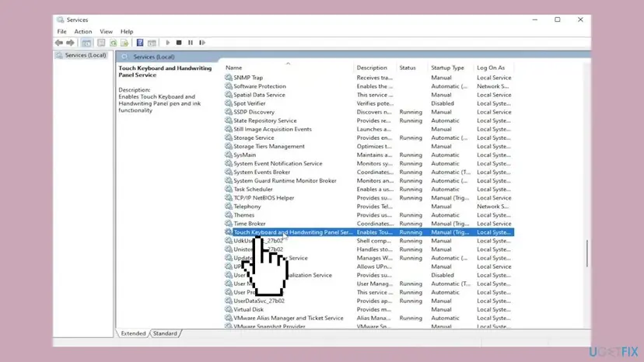
Task: Click the Show/Hide Action Pane icon
Action: 152,43
